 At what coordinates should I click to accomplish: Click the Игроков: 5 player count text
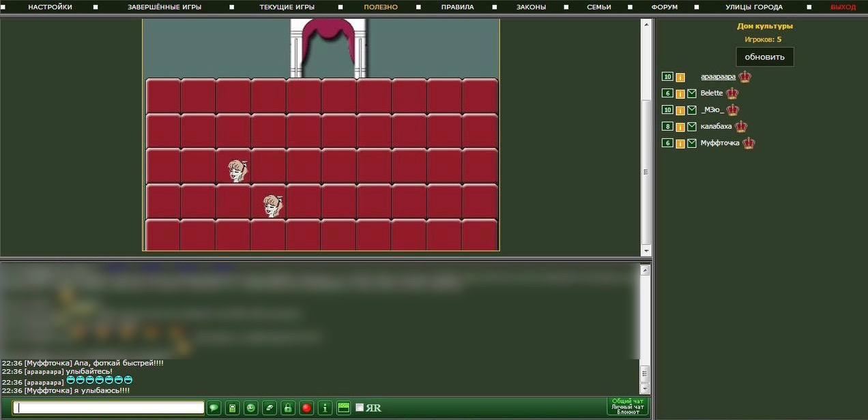click(x=763, y=40)
